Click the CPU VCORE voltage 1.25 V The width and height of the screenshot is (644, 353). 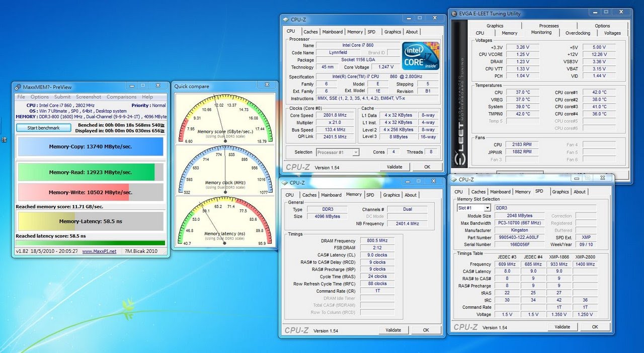pyautogui.click(x=523, y=54)
